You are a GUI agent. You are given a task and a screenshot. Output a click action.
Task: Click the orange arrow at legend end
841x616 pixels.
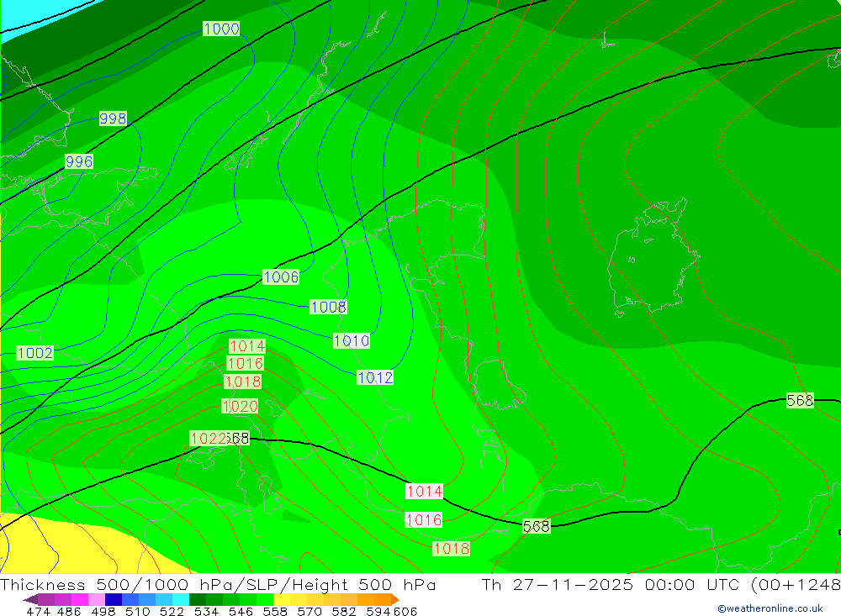[x=395, y=599]
